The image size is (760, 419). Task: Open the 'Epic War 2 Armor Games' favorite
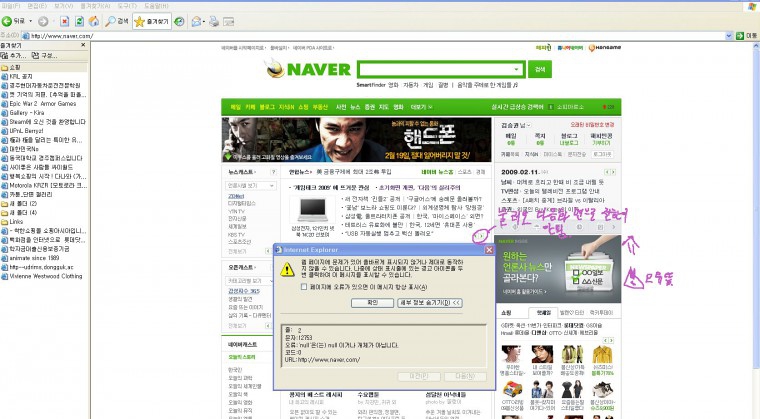coord(43,104)
